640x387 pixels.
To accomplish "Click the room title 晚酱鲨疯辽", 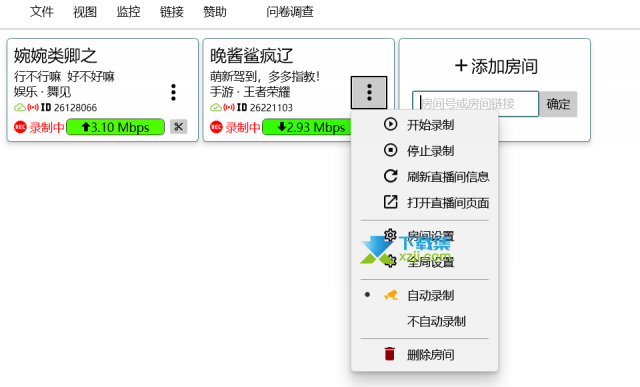I will pos(251,56).
